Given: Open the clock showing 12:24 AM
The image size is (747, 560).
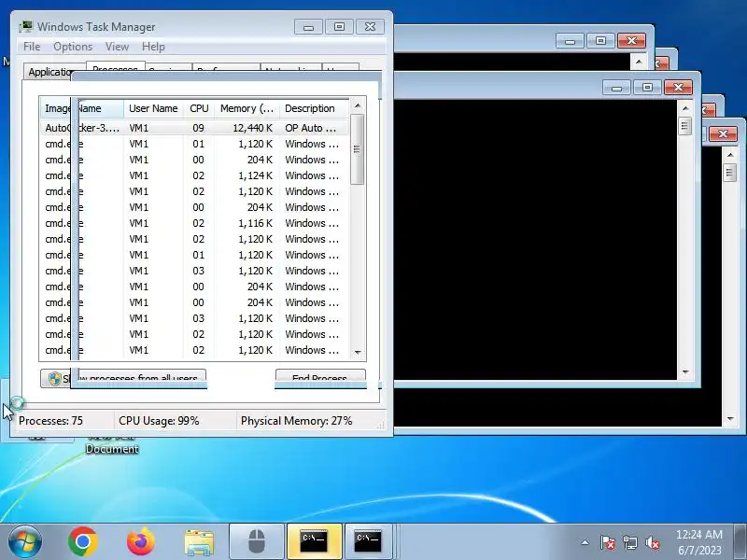Looking at the screenshot, I should point(699,542).
